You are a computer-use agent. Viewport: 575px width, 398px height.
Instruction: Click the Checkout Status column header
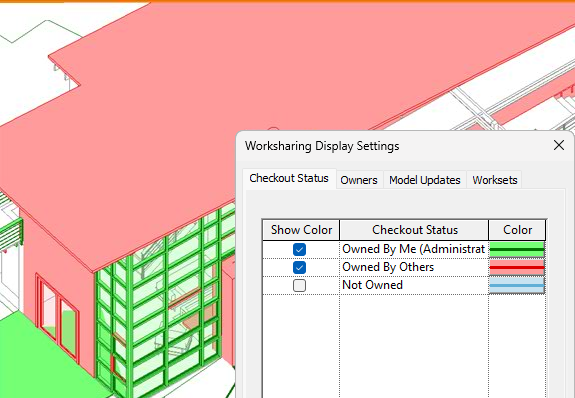(414, 230)
